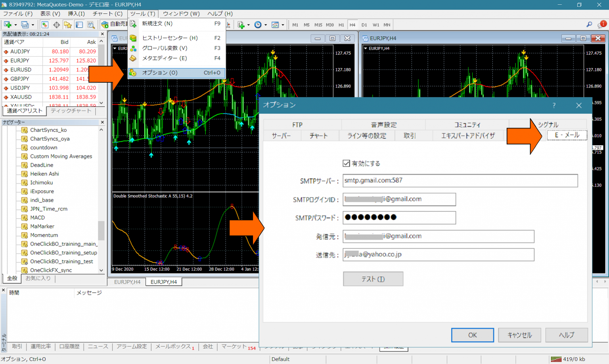This screenshot has width=609, height=364.
Task: Uncheck the 有効にする checkbox
Action: (x=346, y=163)
